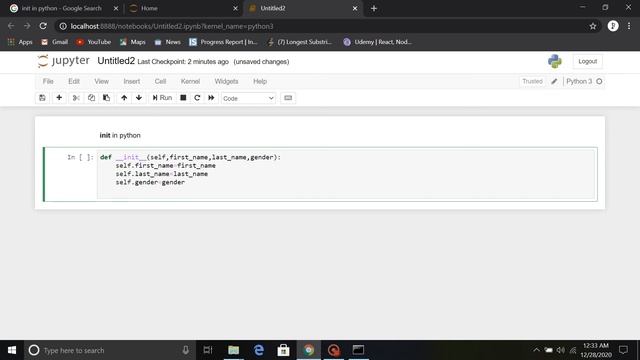Open Chrome profile avatar
Image resolution: width=640 pixels, height=360 pixels.
point(613,26)
